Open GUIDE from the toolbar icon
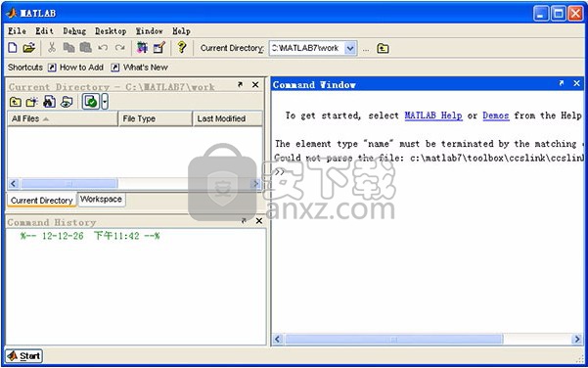Viewport: 588px width, 368px height. [x=159, y=48]
